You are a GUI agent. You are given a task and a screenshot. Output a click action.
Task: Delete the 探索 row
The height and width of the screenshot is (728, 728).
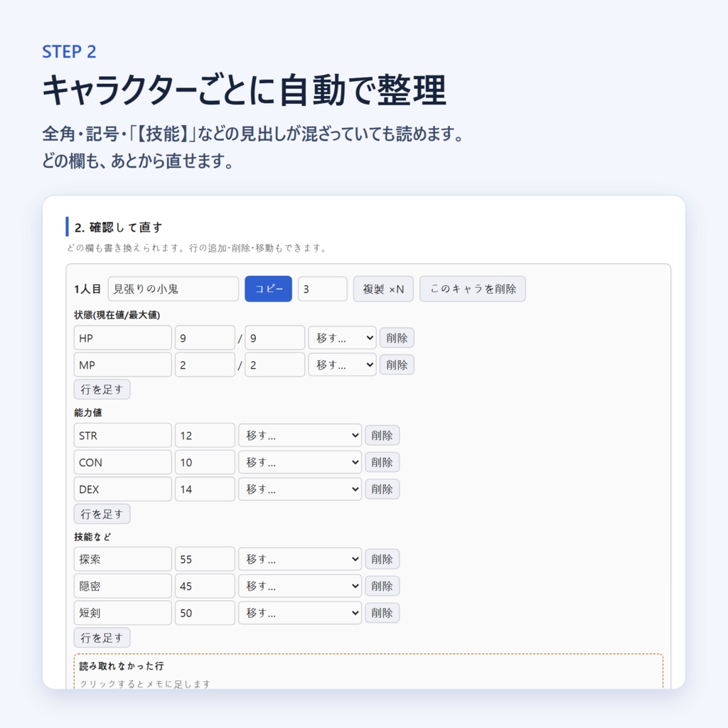(382, 560)
